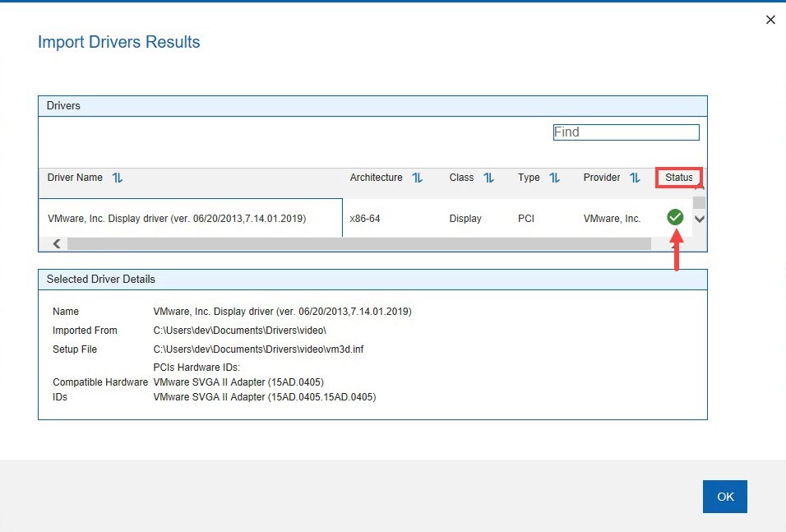Viewport: 786px width, 532px height.
Task: Click the Drivers panel header
Action: point(372,106)
